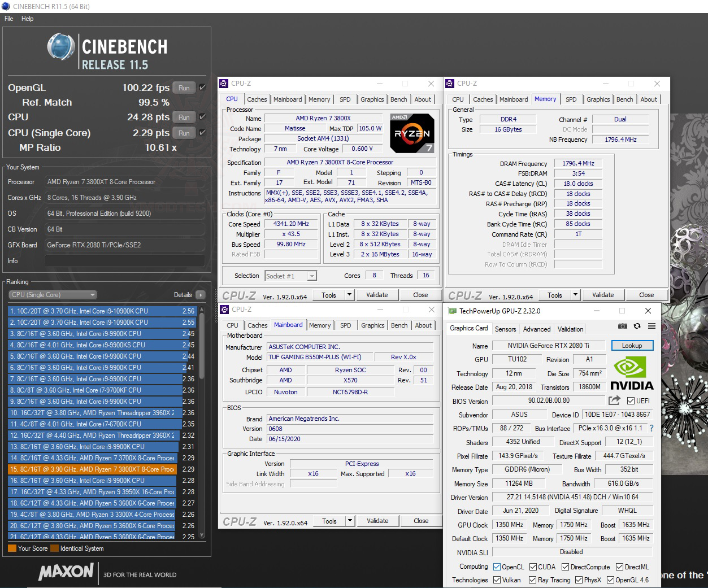Image resolution: width=708 pixels, height=588 pixels.
Task: Open Tools dropdown arrow in CPU-Z CPU window
Action: 349,295
